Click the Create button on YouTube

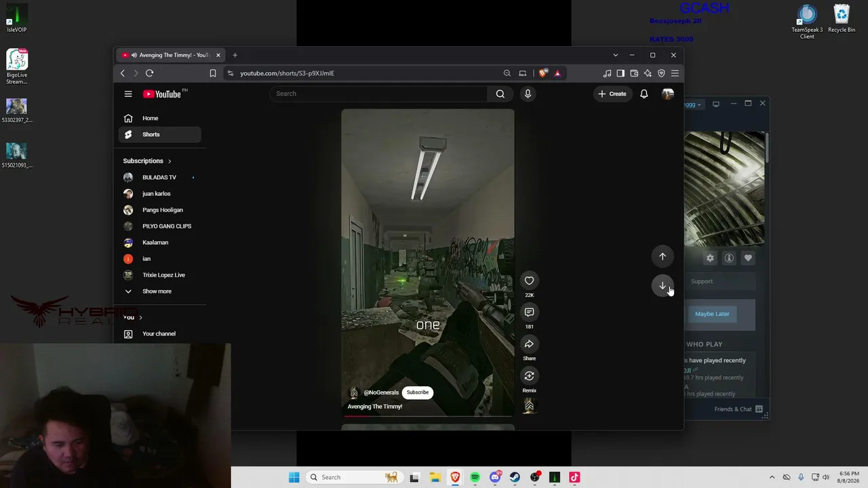coord(612,94)
